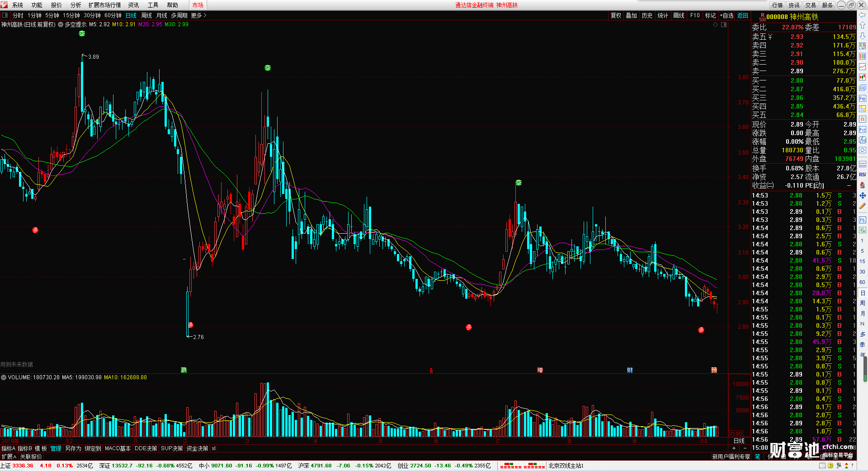
Task: Click the tree structure sidebar icon
Action: [863, 108]
